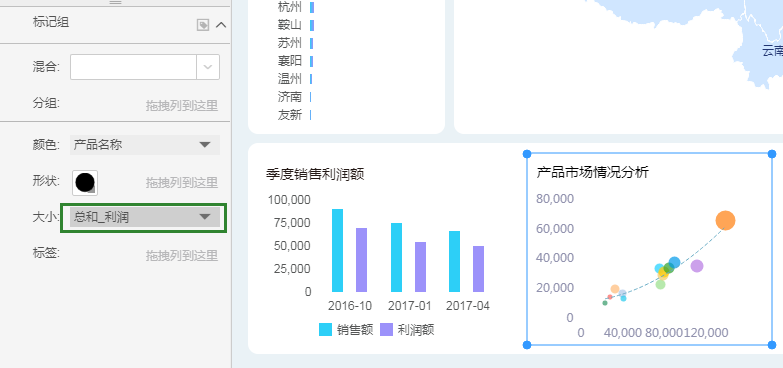Toggle the 利润额 legend item

(407, 330)
